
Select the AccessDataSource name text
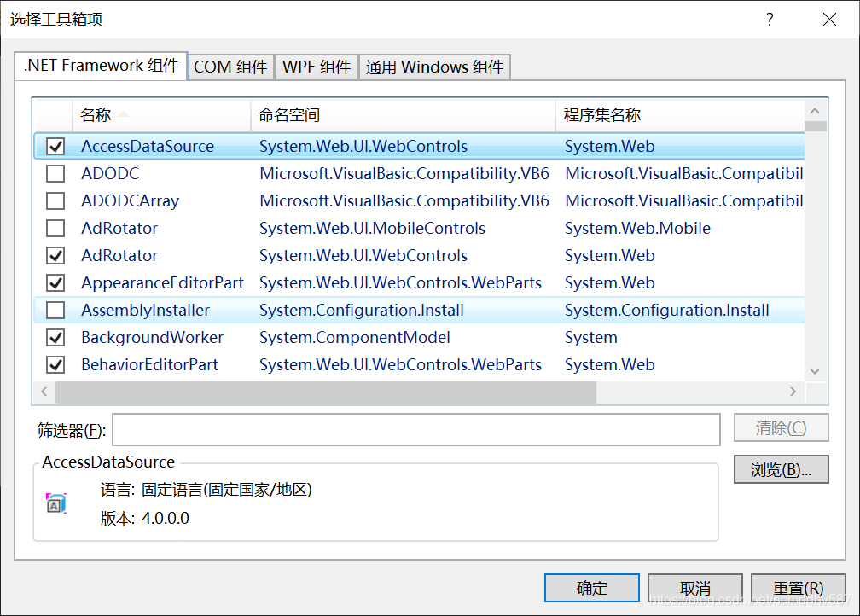tap(148, 147)
